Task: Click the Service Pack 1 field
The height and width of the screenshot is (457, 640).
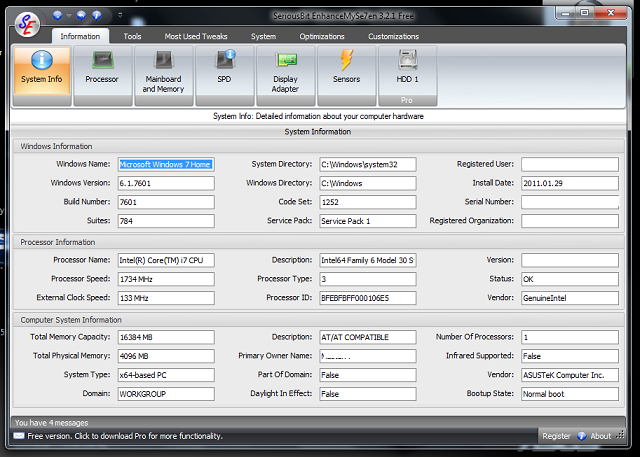Action: pos(368,221)
